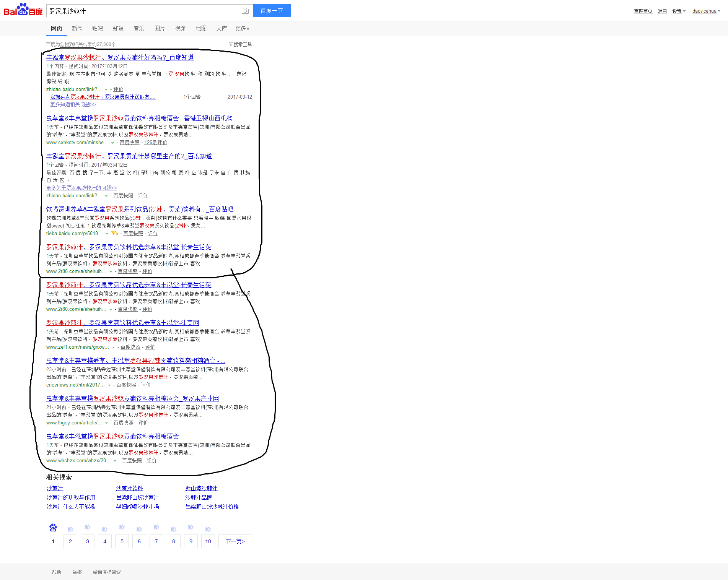728x580 pixels.
Task: Open the daovicehua account dropdown
Action: coord(706,11)
